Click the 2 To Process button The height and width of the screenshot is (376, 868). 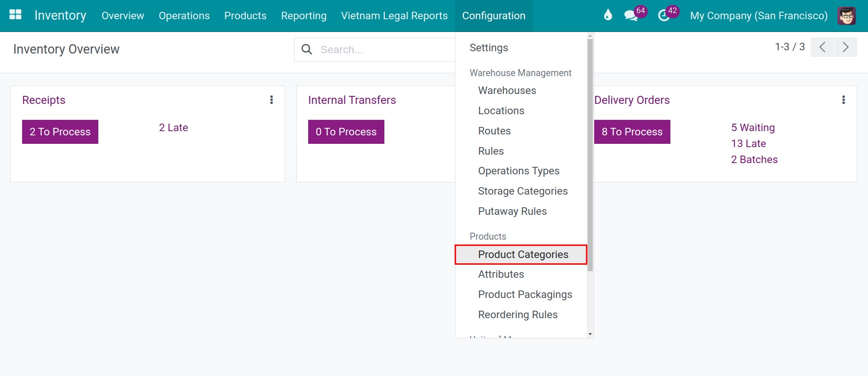60,132
